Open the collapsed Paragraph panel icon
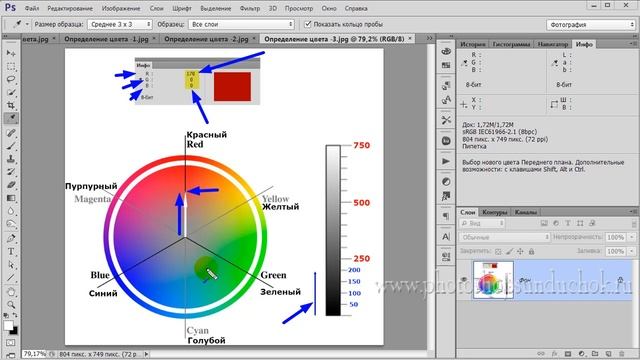 (446, 216)
